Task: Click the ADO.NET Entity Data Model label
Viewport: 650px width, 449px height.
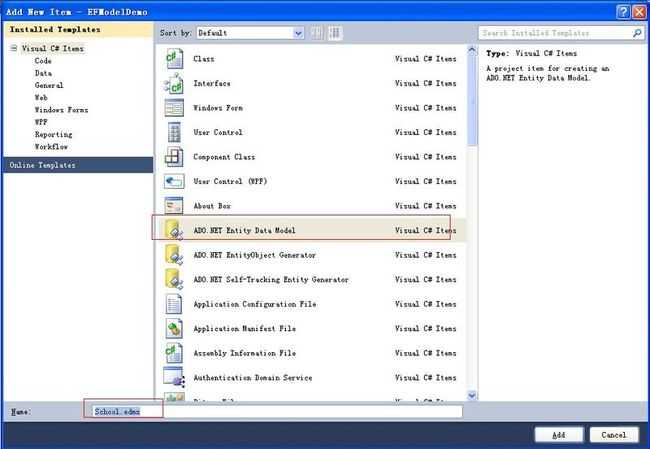Action: (244, 230)
